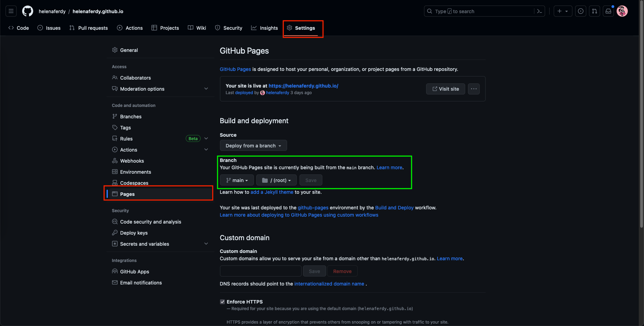644x326 pixels.
Task: Open the issues icon in header
Action: click(581, 11)
